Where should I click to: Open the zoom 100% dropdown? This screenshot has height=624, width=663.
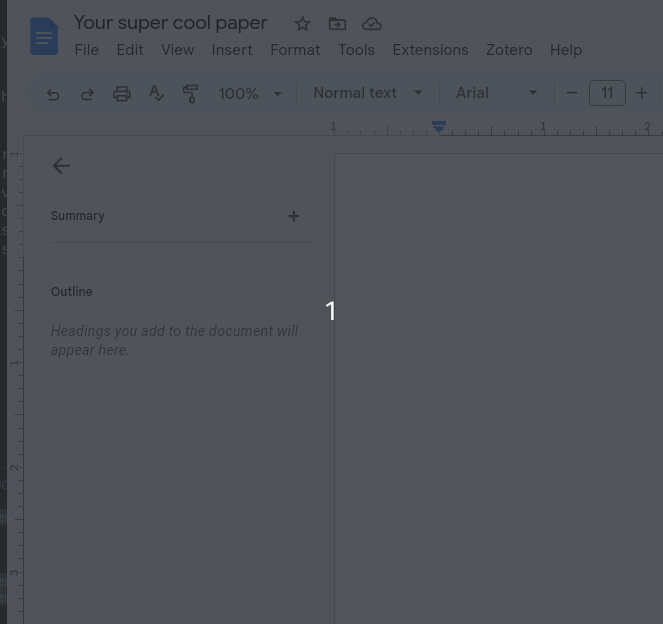[x=249, y=93]
